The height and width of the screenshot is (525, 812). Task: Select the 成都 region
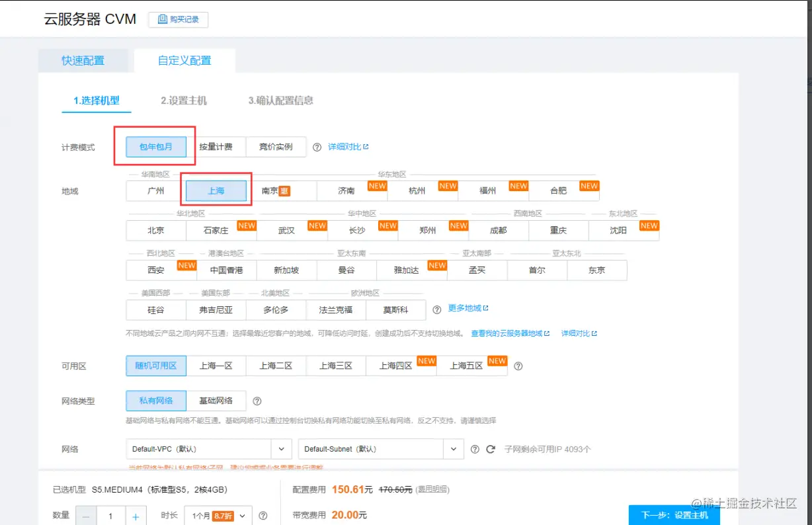499,230
